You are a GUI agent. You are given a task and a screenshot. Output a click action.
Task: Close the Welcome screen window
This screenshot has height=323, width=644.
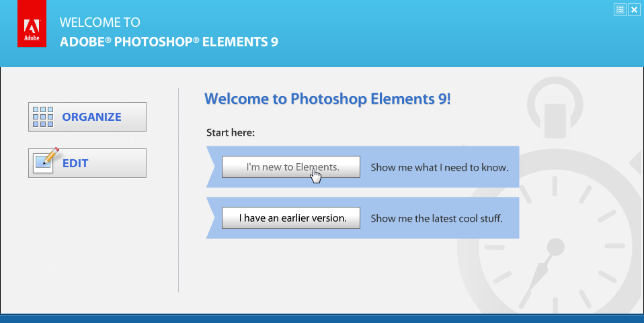coord(633,9)
